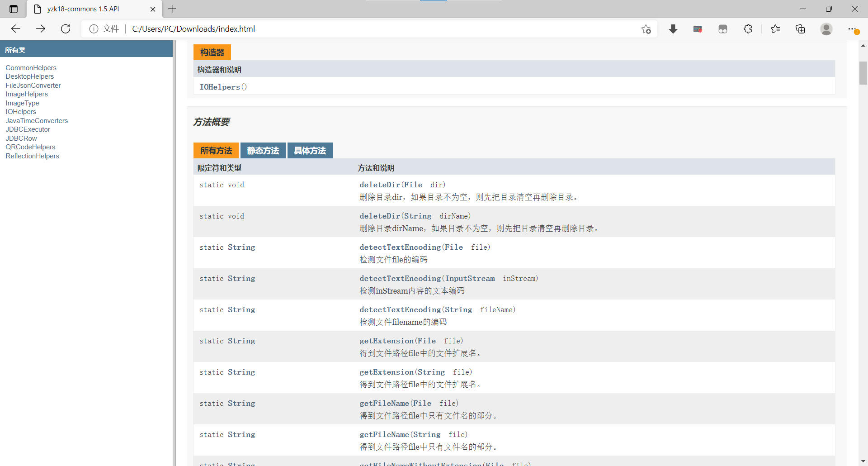Viewport: 868px width, 466px height.
Task: Select the 所有方法 tab
Action: pos(216,150)
